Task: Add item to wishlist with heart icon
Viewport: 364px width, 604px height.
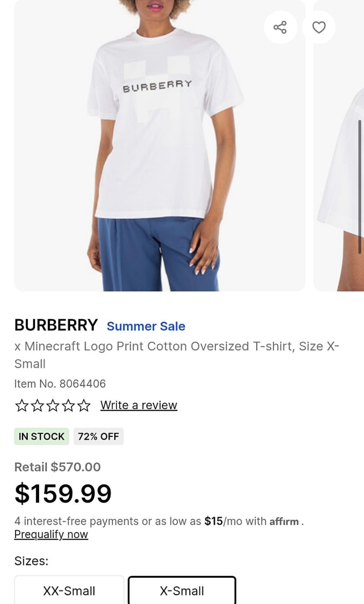Action: [x=319, y=27]
